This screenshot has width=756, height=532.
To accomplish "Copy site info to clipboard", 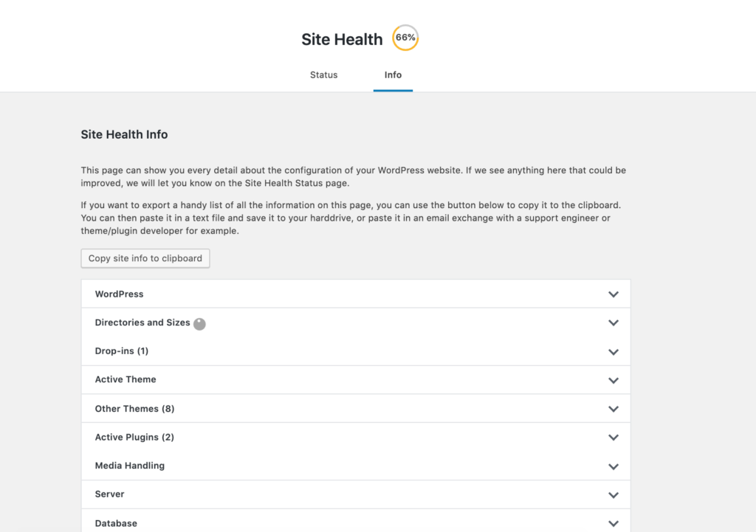I will click(x=145, y=258).
